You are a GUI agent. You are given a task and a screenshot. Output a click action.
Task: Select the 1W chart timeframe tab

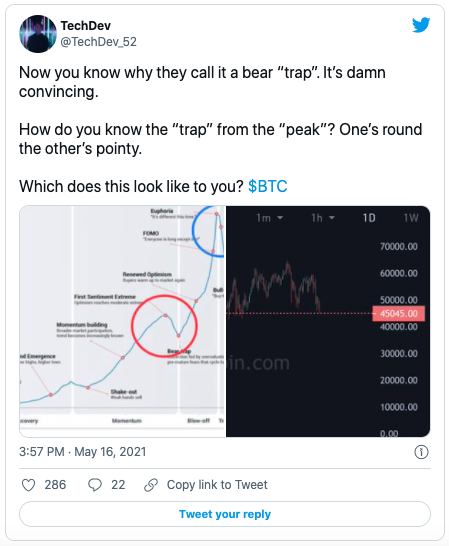[x=411, y=218]
